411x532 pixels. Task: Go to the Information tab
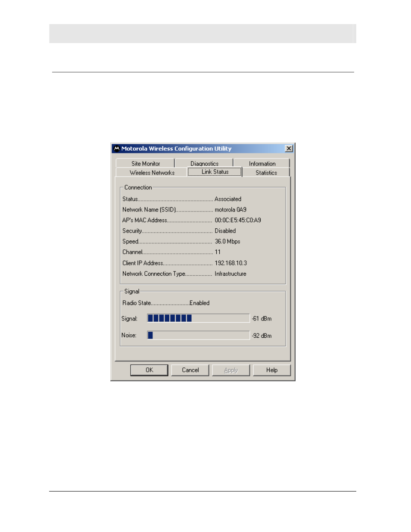pos(262,164)
